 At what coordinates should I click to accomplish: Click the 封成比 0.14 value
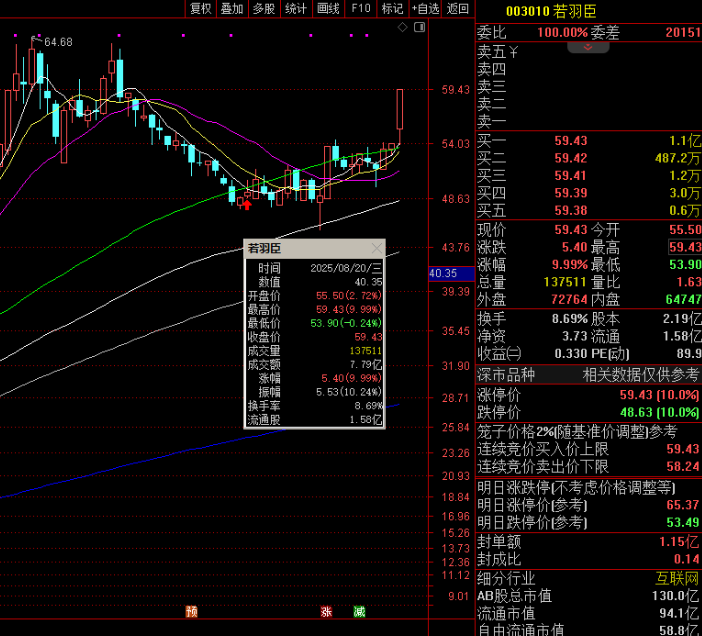tap(687, 559)
